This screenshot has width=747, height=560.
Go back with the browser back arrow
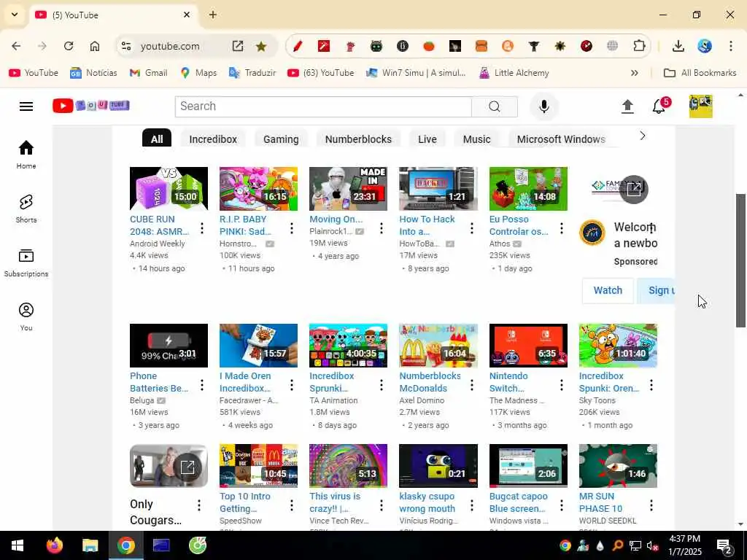point(16,46)
